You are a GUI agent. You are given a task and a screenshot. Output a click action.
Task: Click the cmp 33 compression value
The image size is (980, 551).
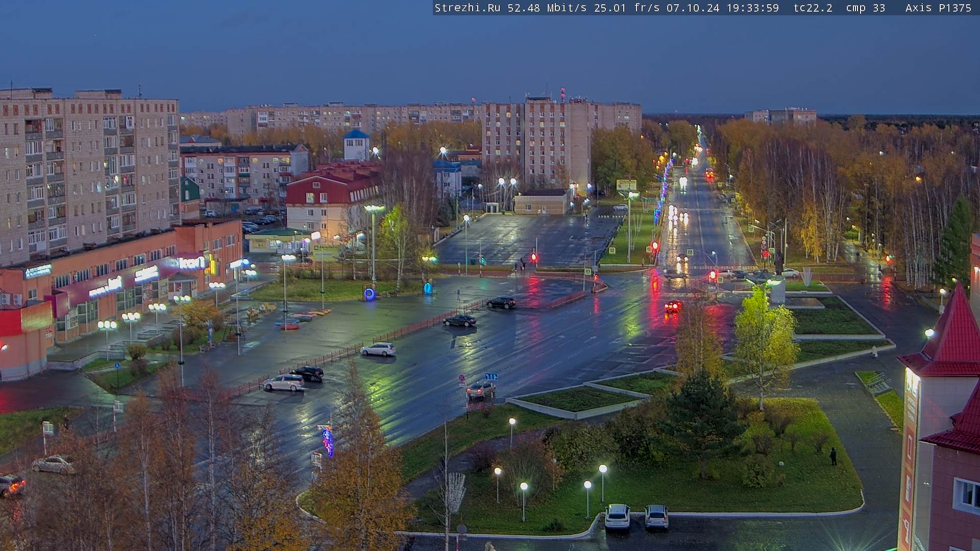(865, 8)
